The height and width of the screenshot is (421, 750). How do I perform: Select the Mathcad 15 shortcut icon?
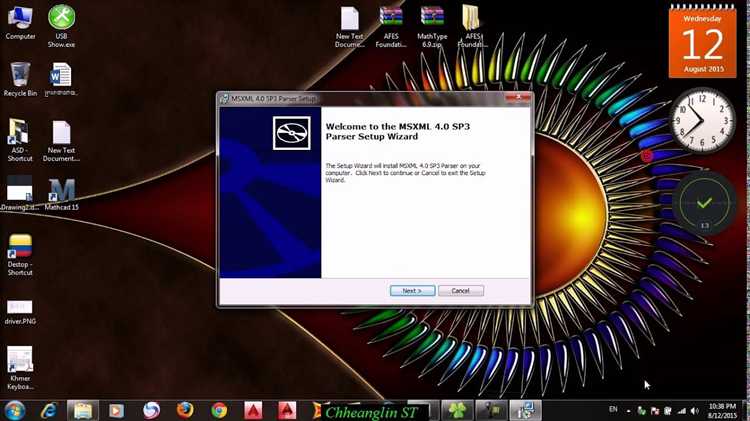(62, 194)
